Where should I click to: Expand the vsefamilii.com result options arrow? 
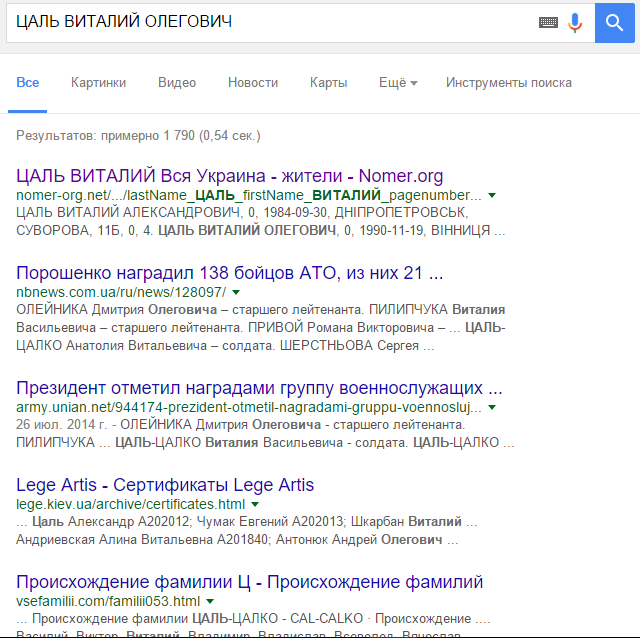pos(210,601)
